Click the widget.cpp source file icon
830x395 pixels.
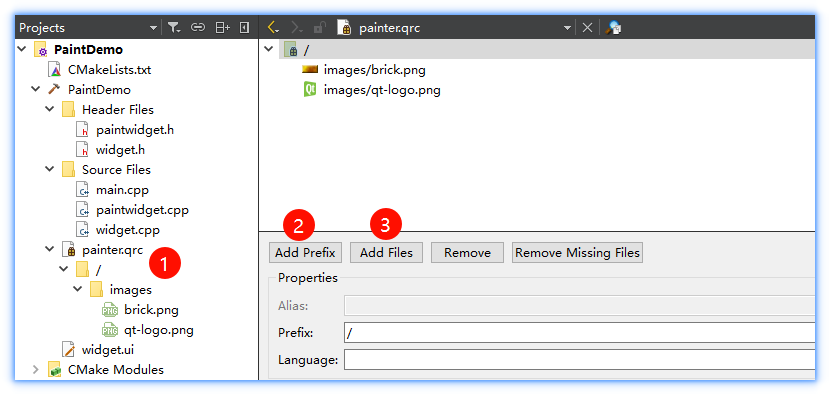point(83,230)
